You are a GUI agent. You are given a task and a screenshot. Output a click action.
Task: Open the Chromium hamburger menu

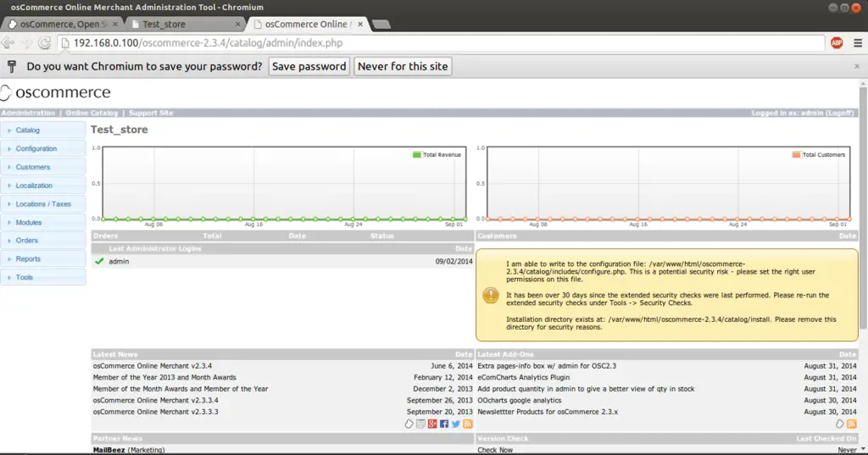[x=858, y=42]
